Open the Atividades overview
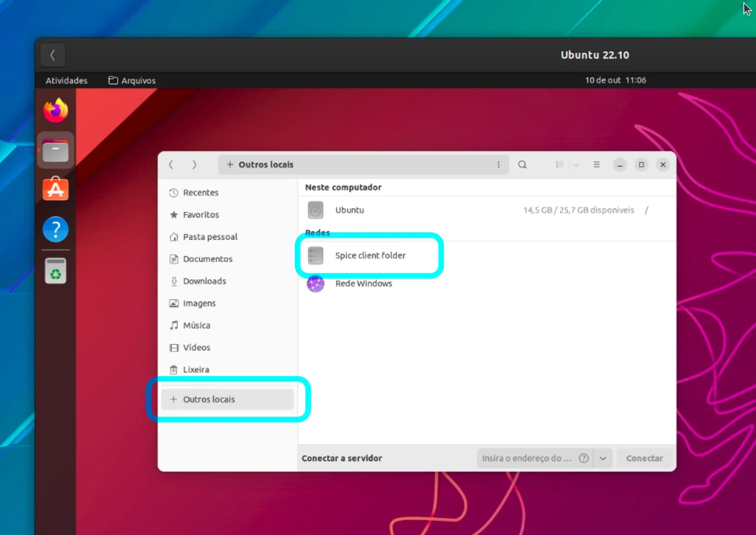756x535 pixels. click(67, 80)
